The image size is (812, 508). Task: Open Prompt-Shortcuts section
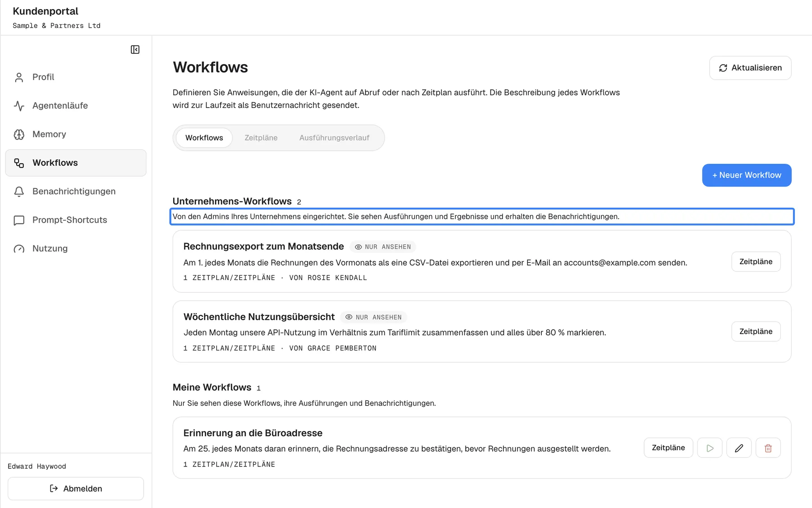pyautogui.click(x=76, y=220)
